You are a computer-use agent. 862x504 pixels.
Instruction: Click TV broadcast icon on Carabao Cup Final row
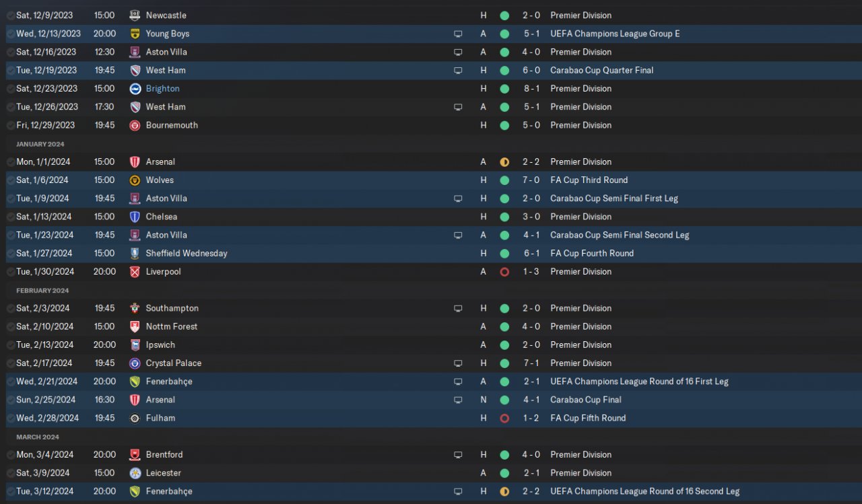coord(458,400)
